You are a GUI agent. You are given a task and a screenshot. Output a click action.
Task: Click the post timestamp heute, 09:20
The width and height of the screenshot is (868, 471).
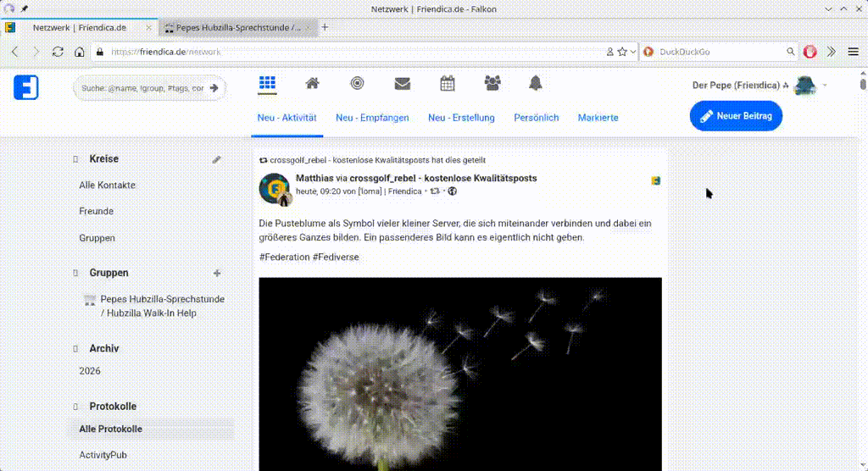318,191
